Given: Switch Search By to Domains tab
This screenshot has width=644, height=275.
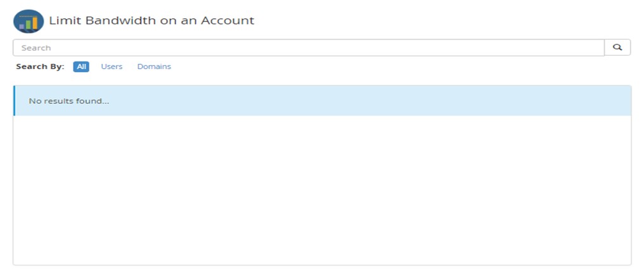Looking at the screenshot, I should tap(154, 67).
